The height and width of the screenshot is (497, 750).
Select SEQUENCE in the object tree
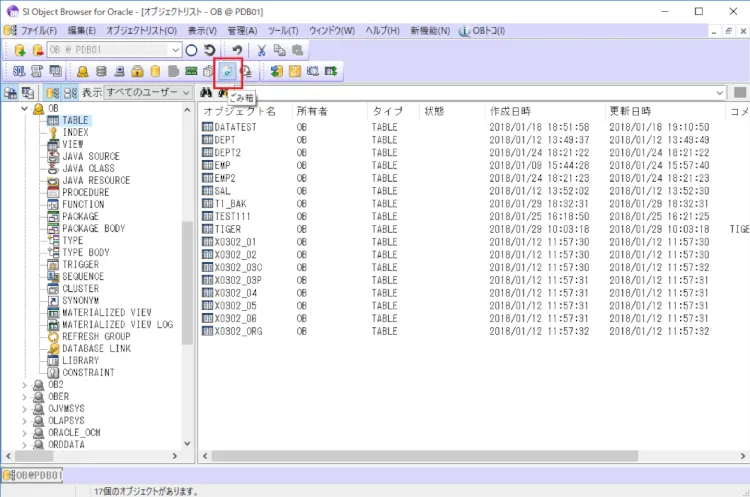click(83, 276)
